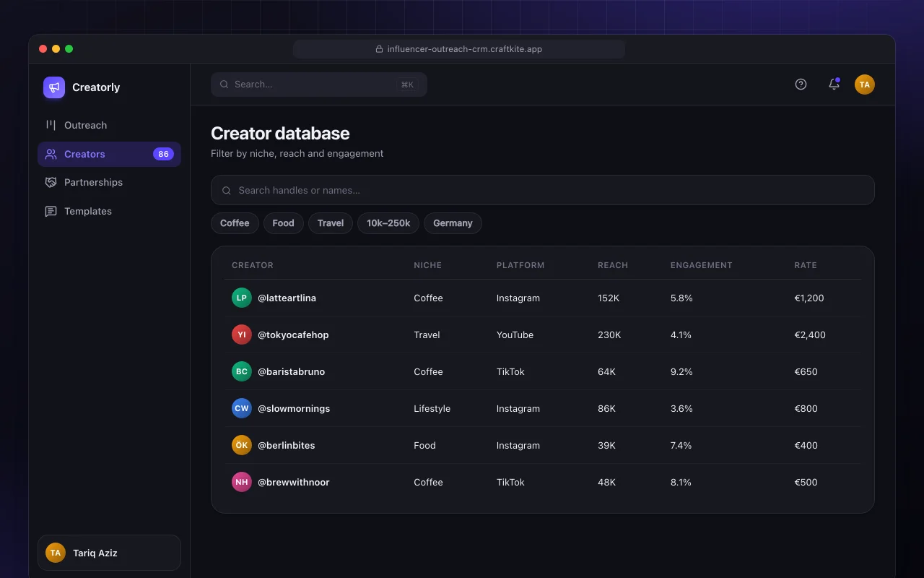Viewport: 924px width, 578px height.
Task: Go to Outreach in sidebar
Action: (109, 125)
